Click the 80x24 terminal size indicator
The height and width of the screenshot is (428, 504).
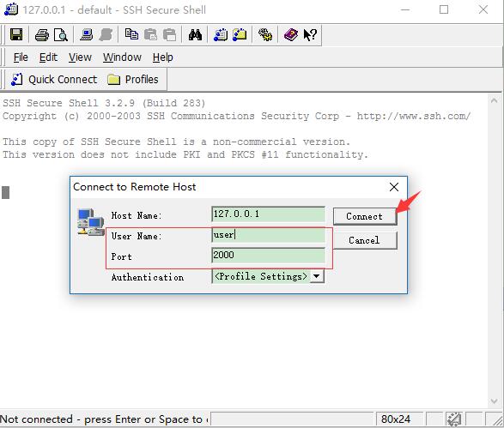(x=396, y=419)
